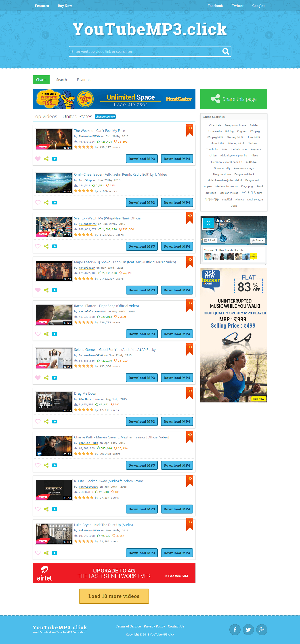Share R. City Locked Away icon
The image size is (300, 644).
pyautogui.click(x=46, y=509)
